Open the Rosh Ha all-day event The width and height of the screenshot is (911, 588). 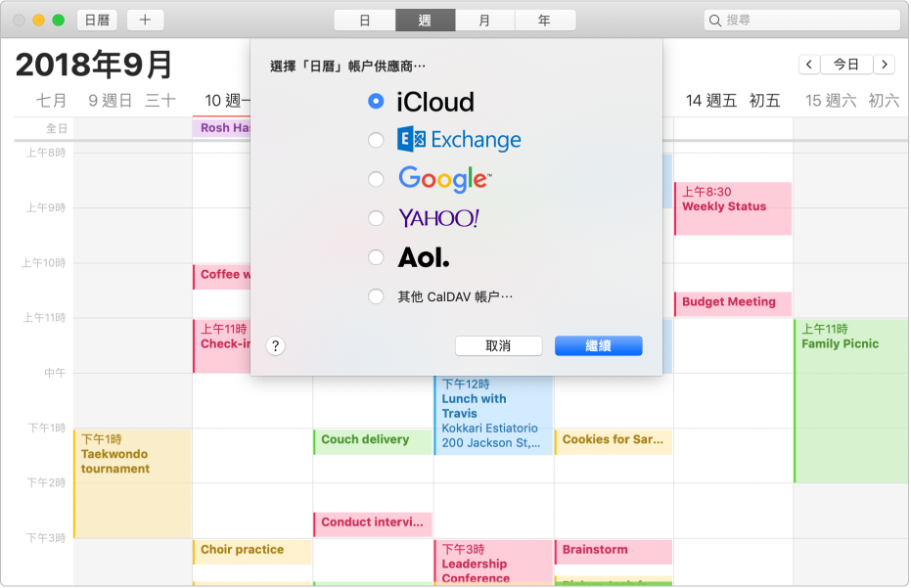click(x=222, y=128)
